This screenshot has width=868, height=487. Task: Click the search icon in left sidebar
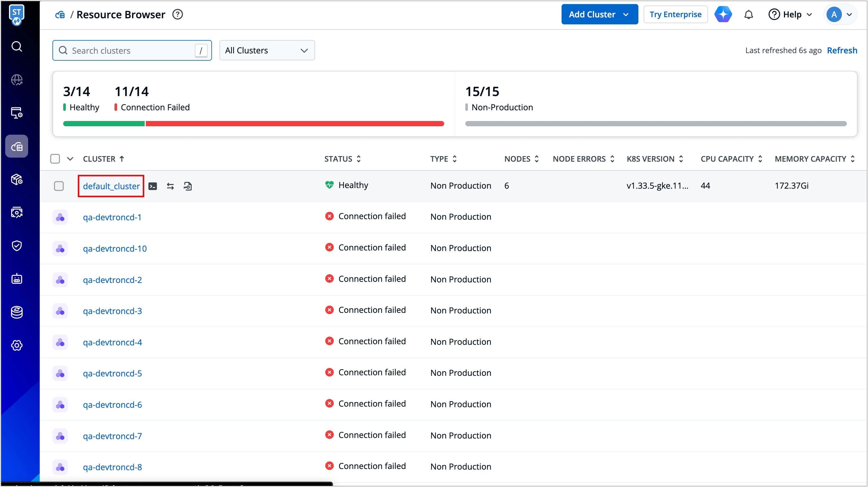click(x=17, y=46)
